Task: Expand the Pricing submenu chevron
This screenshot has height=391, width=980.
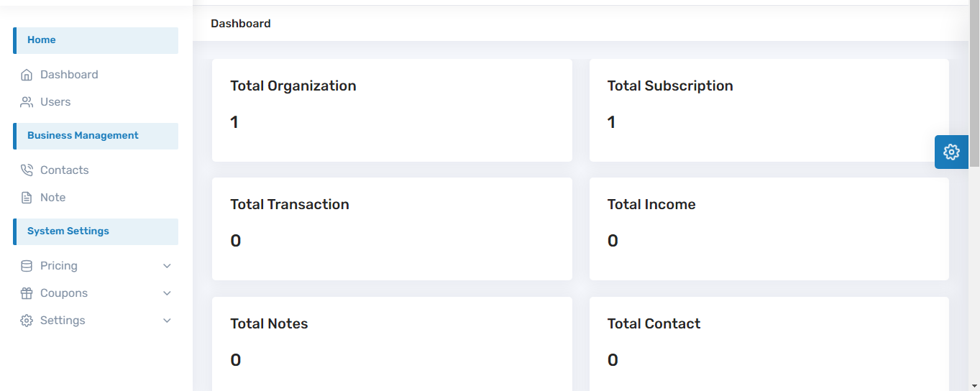Action: coord(167,266)
